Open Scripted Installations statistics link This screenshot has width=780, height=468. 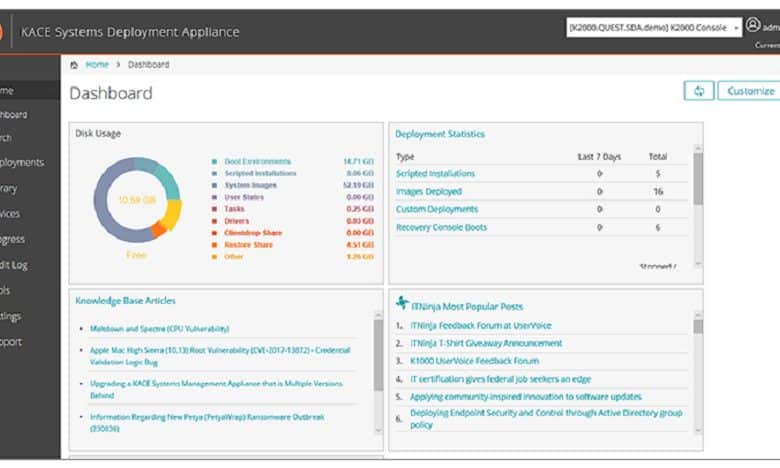pyautogui.click(x=435, y=174)
